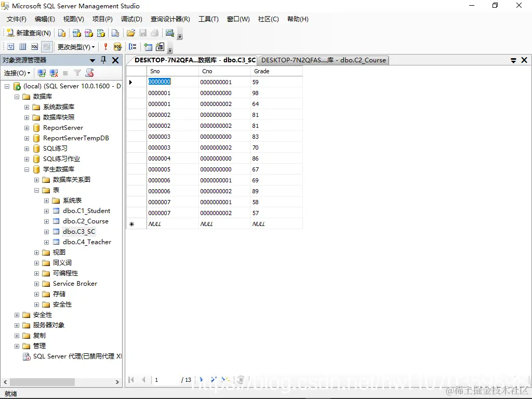Go to the previous record button
Image resolution: width=532 pixels, height=399 pixels.
[143, 380]
